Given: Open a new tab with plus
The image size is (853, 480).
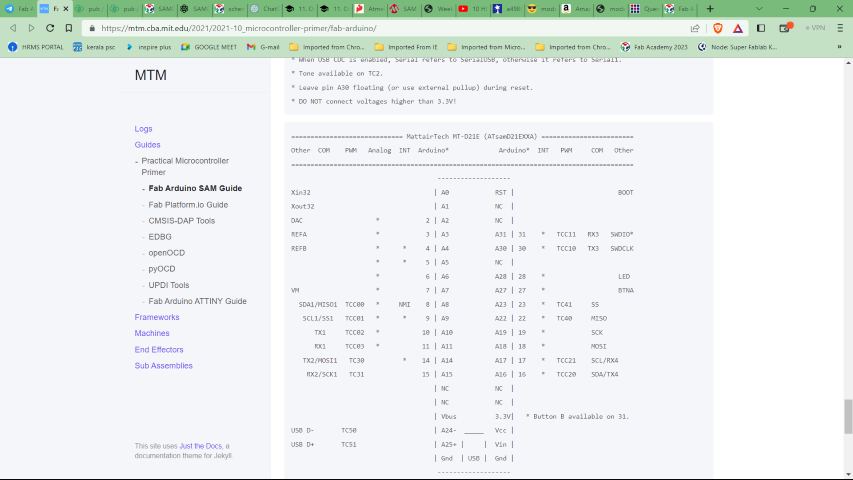Looking at the screenshot, I should click(x=710, y=9).
